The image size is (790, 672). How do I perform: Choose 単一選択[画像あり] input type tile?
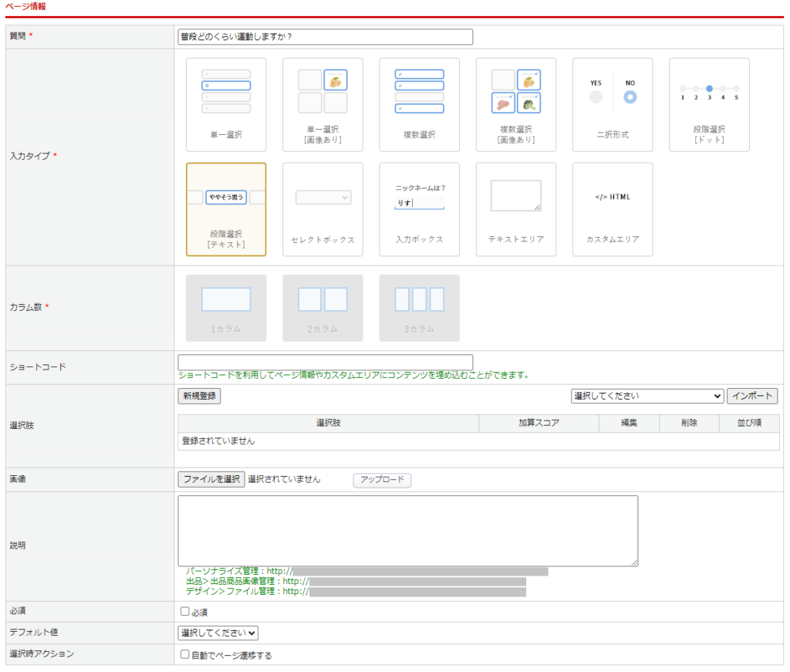tap(322, 104)
